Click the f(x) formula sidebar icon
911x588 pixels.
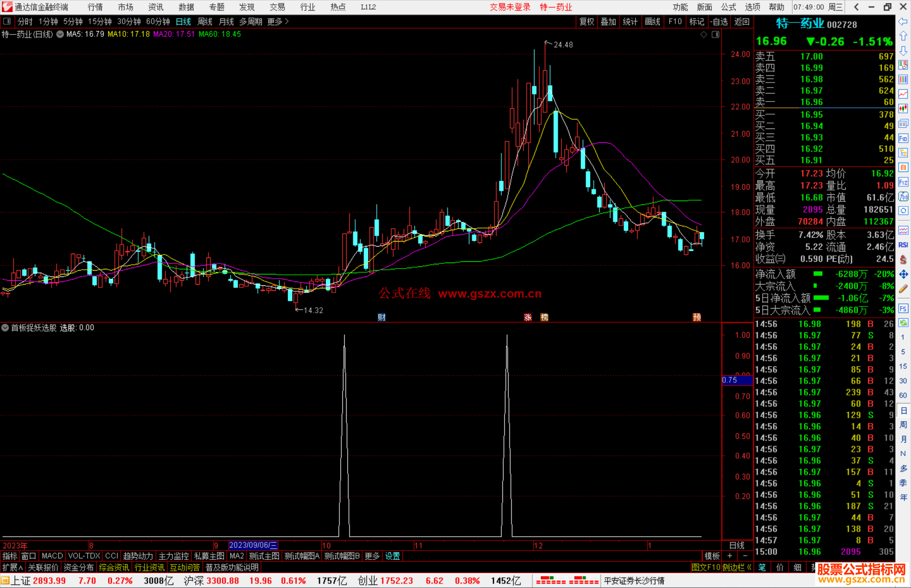click(x=903, y=197)
